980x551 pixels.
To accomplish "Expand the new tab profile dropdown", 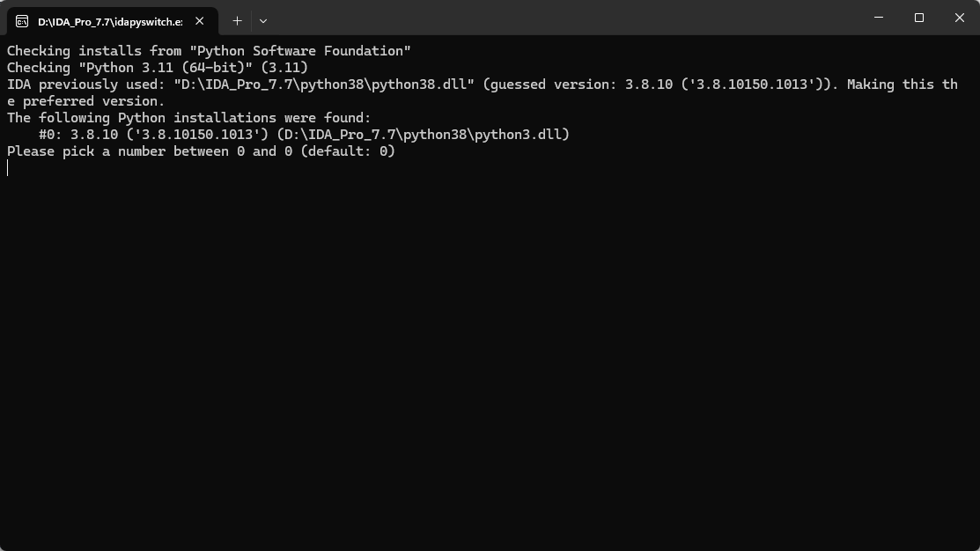I will [x=263, y=20].
